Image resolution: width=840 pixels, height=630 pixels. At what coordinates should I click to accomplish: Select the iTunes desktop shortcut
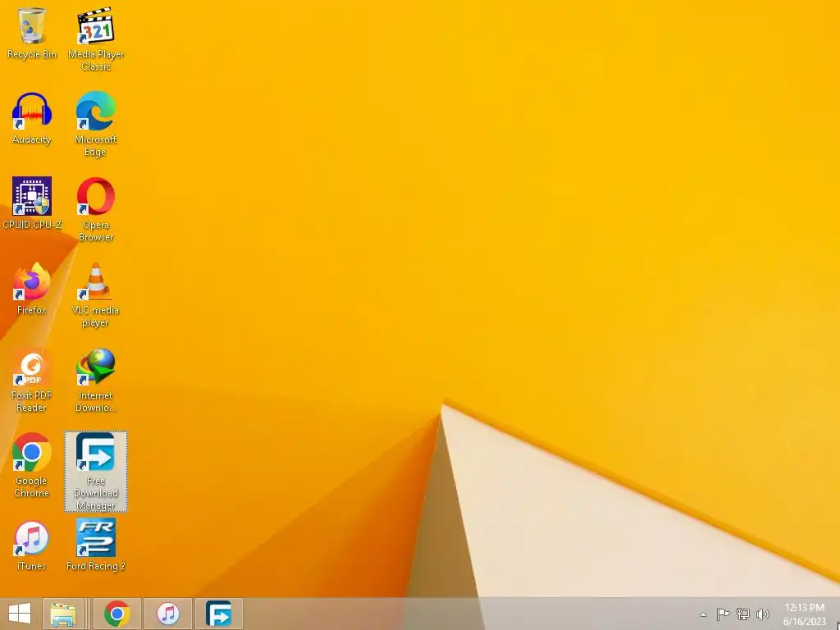(32, 545)
